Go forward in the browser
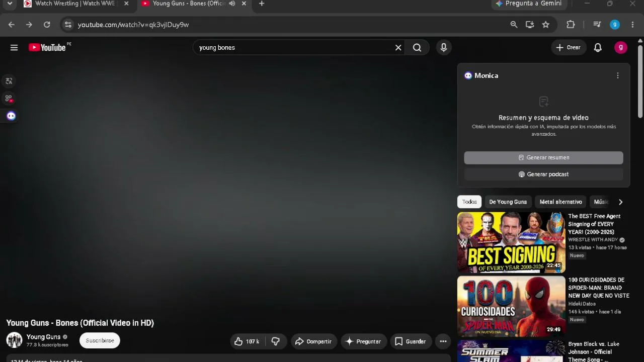 [29, 25]
